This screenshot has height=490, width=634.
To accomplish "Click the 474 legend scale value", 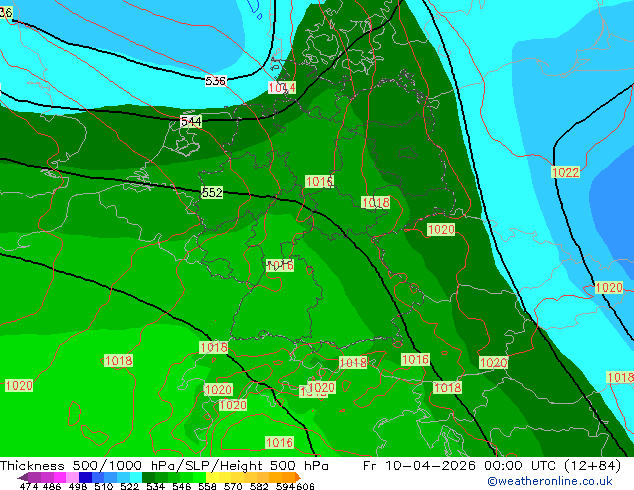I will click(x=29, y=486).
